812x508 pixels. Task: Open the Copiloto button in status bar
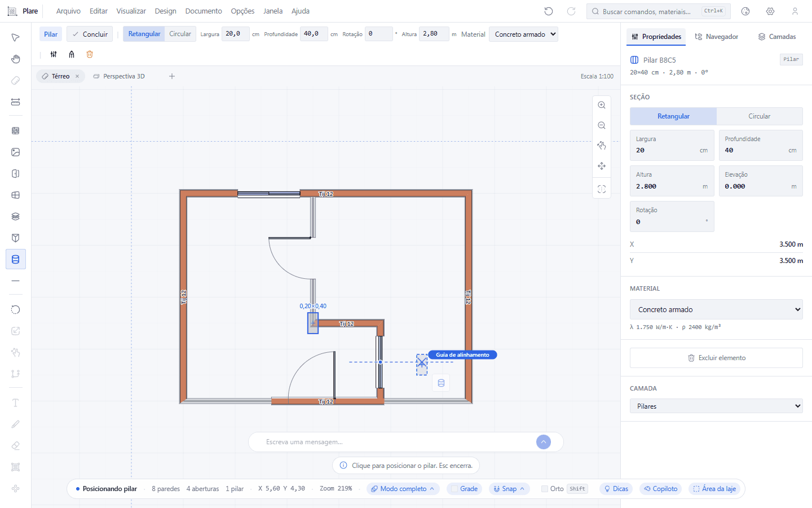tap(661, 489)
